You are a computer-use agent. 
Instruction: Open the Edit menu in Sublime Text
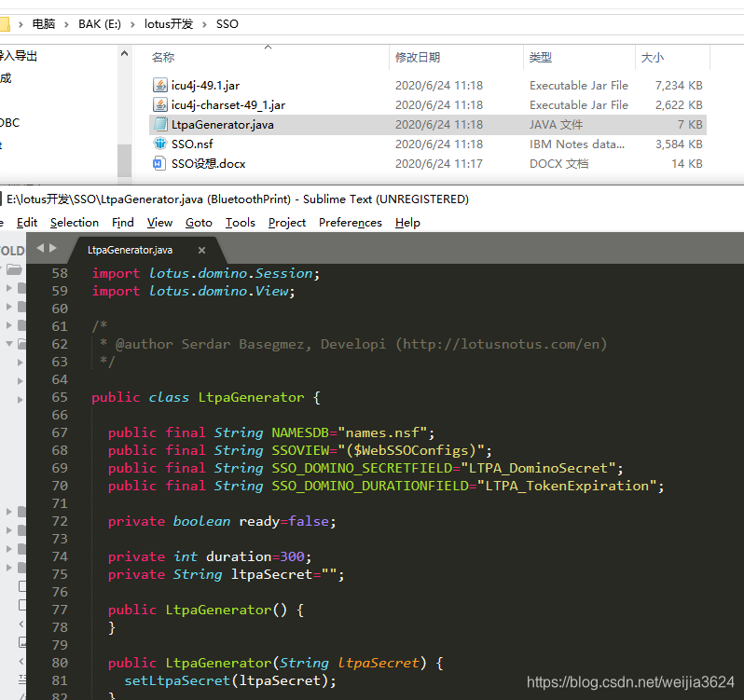click(x=26, y=223)
